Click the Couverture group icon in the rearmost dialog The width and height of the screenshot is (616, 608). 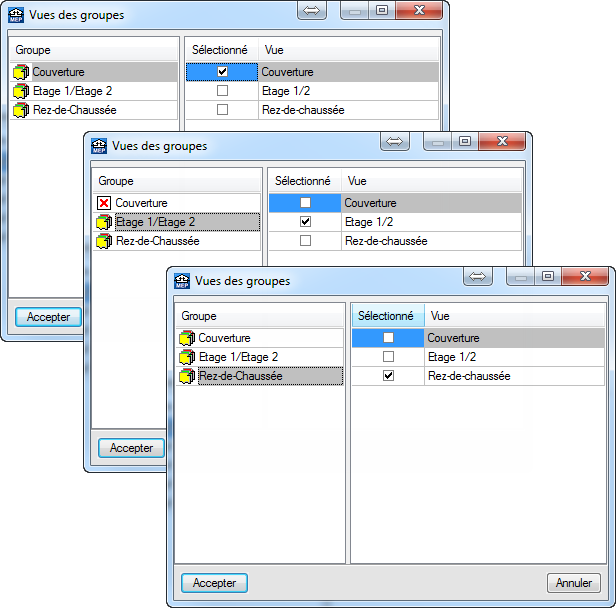21,72
